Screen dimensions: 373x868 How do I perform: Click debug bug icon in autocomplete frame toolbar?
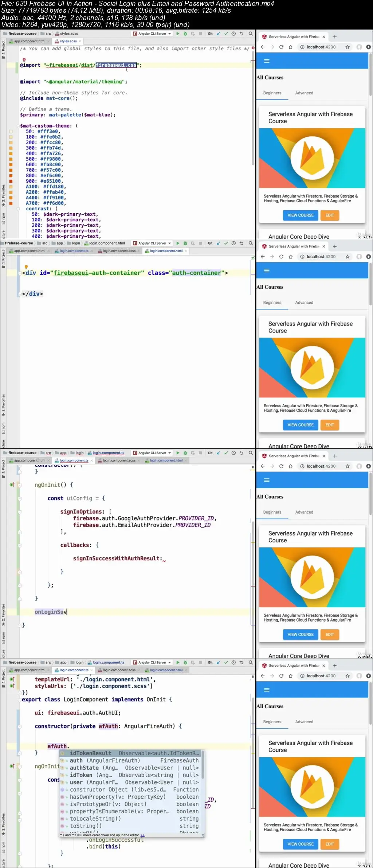point(185,662)
